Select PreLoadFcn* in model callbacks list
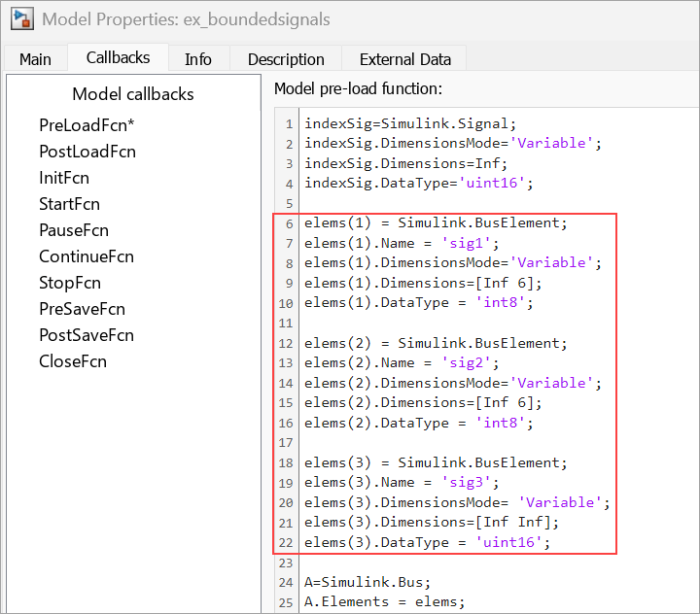Image resolution: width=700 pixels, height=614 pixels. [87, 125]
